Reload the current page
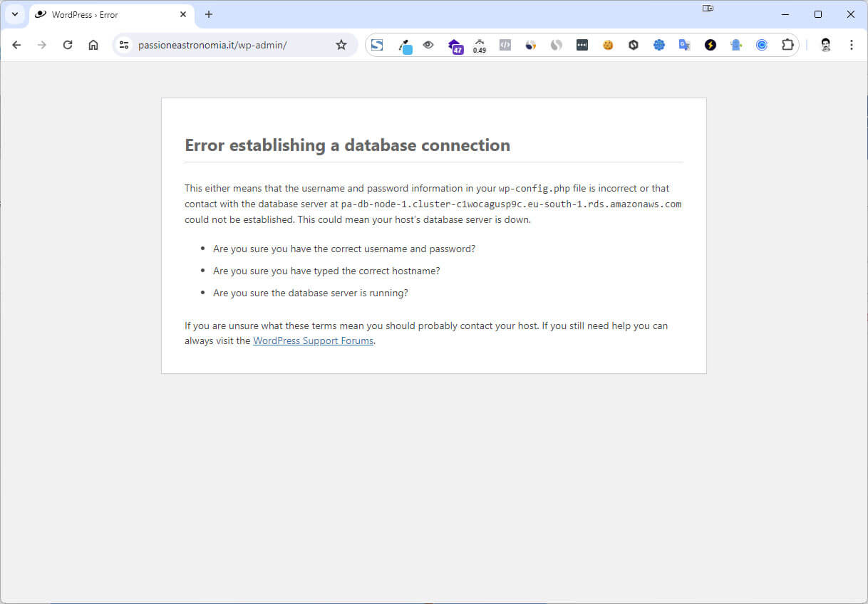 coord(68,45)
